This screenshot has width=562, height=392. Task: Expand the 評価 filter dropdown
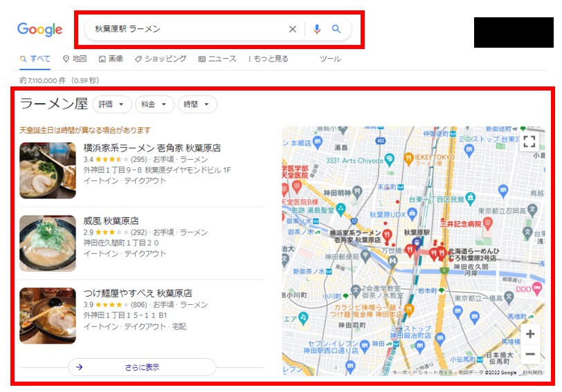tap(112, 104)
